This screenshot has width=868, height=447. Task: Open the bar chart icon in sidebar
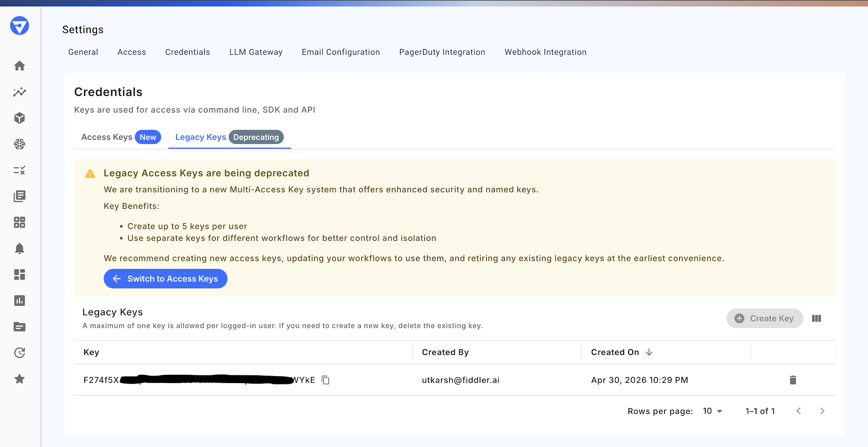[x=20, y=300]
